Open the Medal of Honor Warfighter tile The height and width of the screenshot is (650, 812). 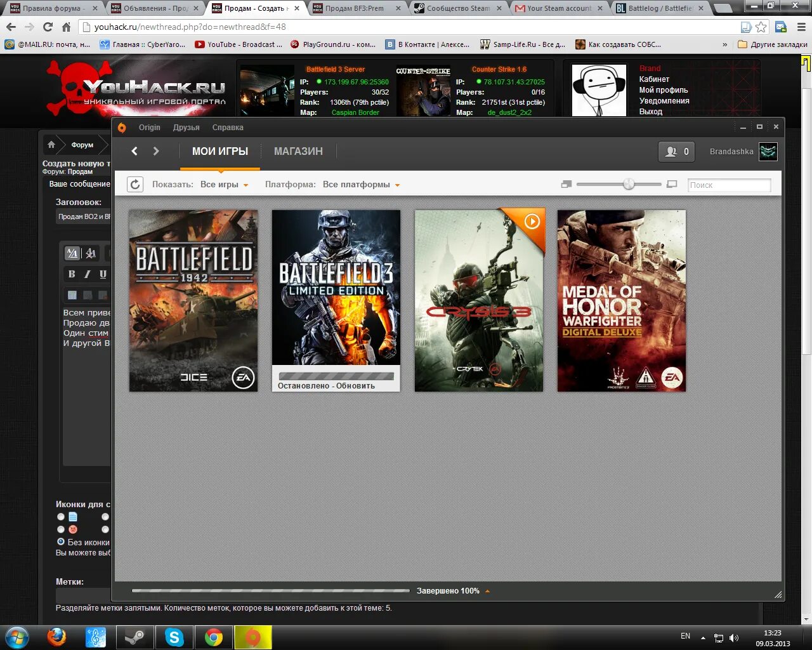622,301
